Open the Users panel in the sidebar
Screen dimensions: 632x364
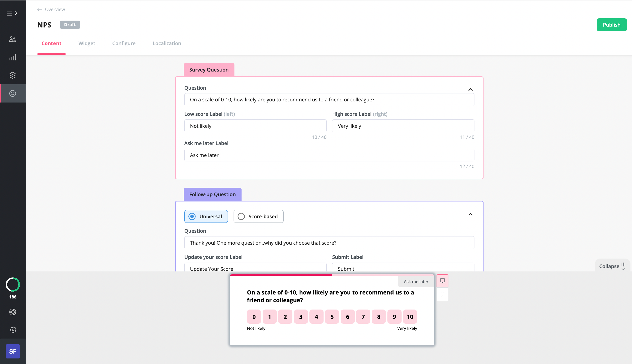(x=12, y=39)
